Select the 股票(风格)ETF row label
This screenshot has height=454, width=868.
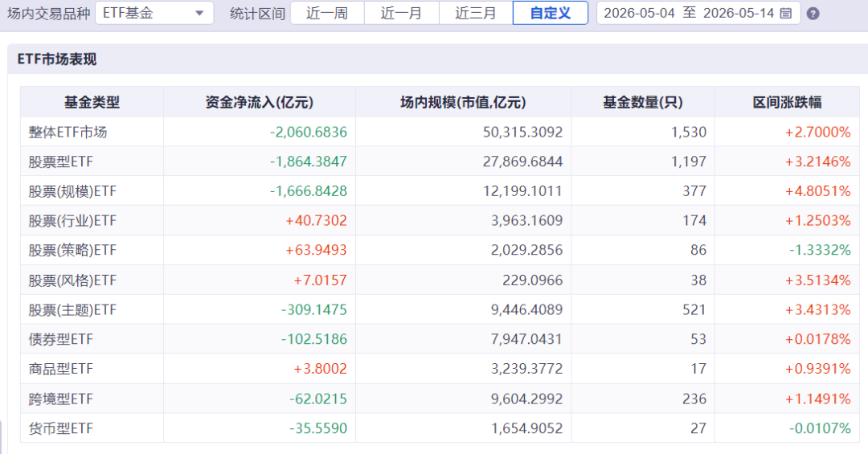(72, 280)
